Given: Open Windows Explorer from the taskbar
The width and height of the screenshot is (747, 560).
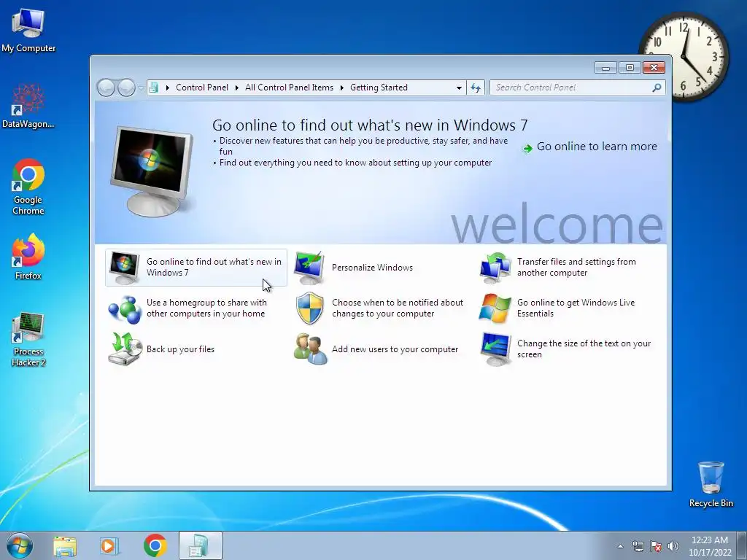Looking at the screenshot, I should coord(65,546).
